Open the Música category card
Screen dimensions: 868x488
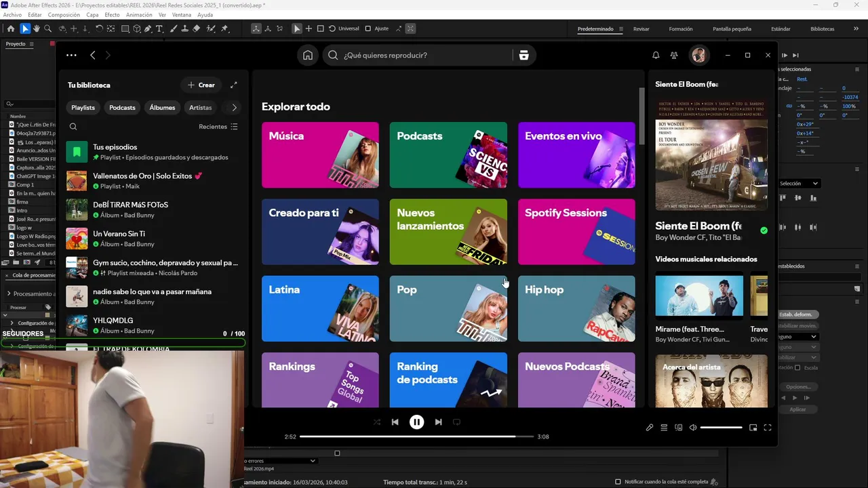[320, 155]
